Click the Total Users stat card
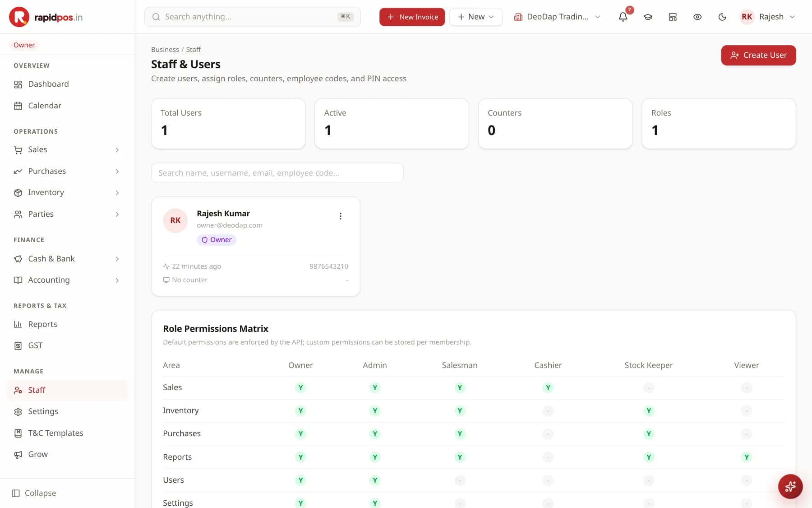The width and height of the screenshot is (812, 508). (x=228, y=124)
